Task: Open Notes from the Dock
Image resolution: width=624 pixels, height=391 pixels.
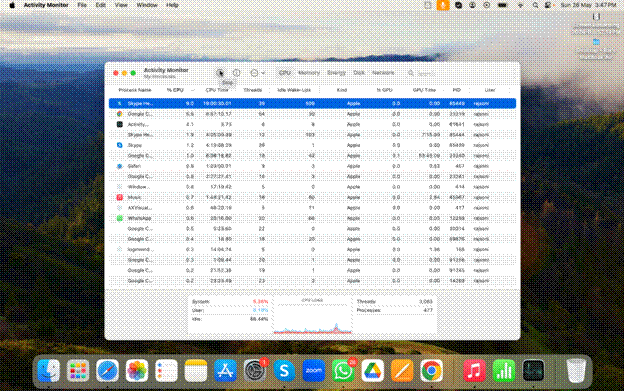Action: (196, 371)
